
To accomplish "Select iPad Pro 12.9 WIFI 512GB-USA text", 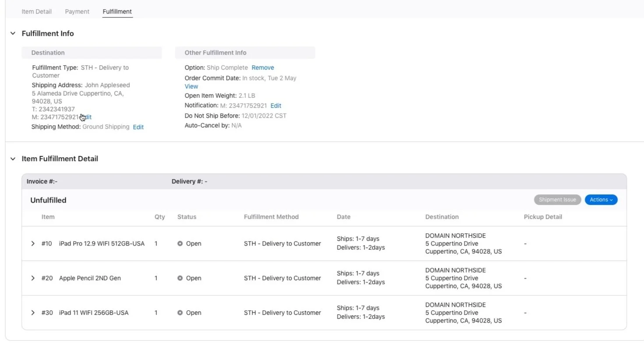I will click(x=102, y=243).
